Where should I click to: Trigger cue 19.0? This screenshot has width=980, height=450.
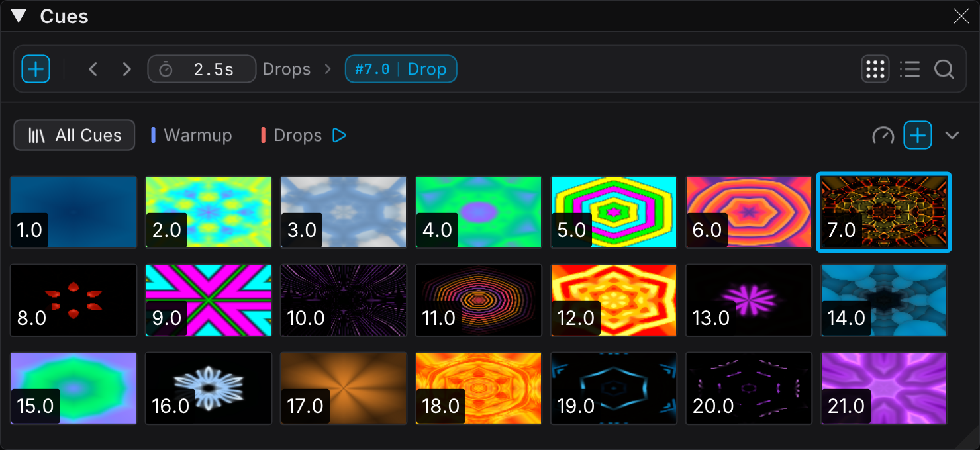tap(614, 388)
